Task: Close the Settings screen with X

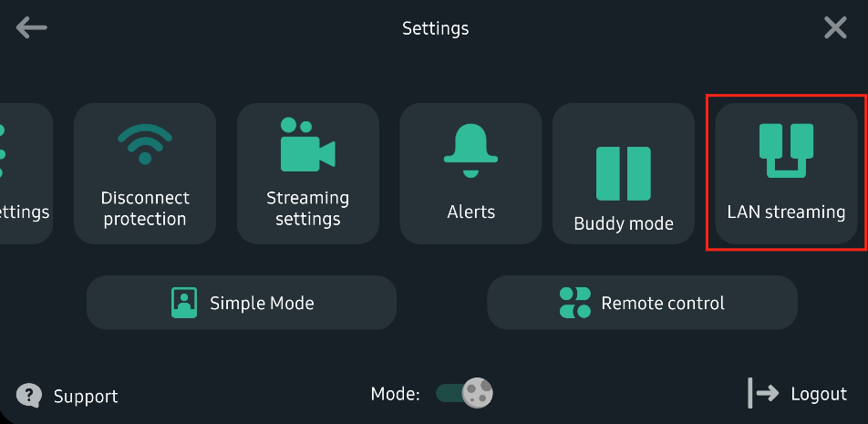Action: coord(835,27)
